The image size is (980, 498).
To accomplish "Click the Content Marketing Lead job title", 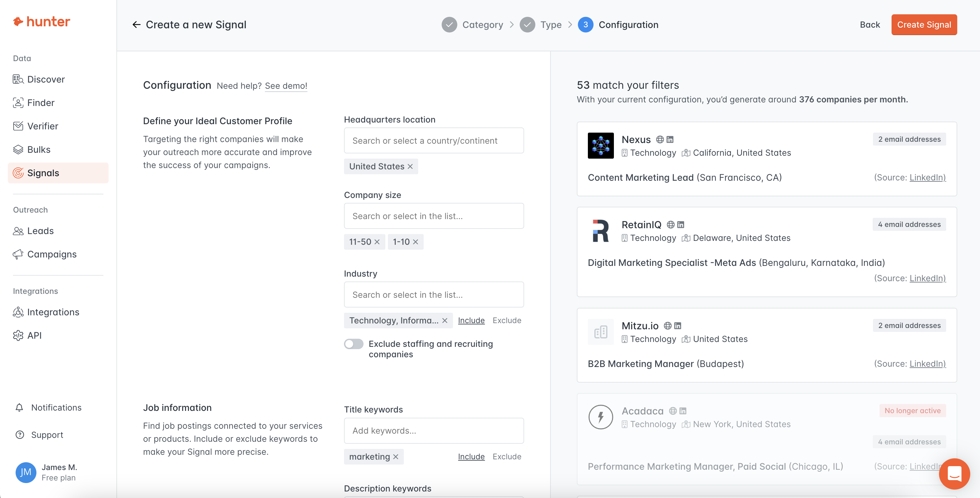I will pos(641,178).
